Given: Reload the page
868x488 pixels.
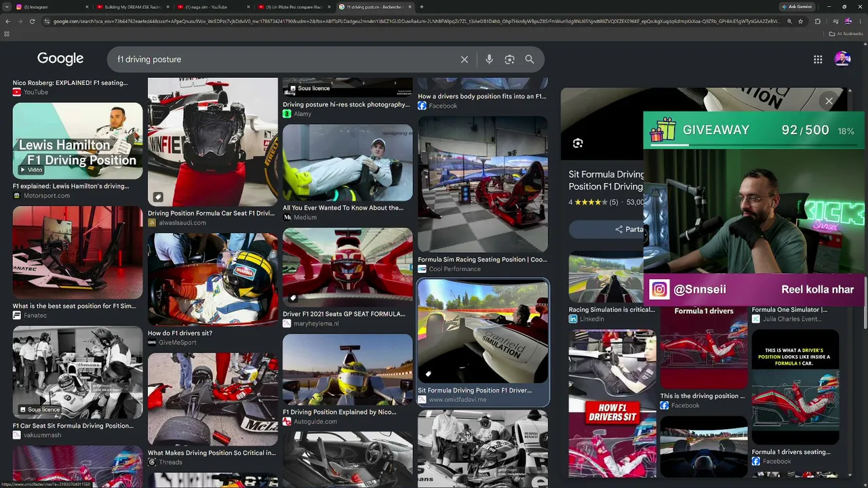Looking at the screenshot, I should click(32, 22).
